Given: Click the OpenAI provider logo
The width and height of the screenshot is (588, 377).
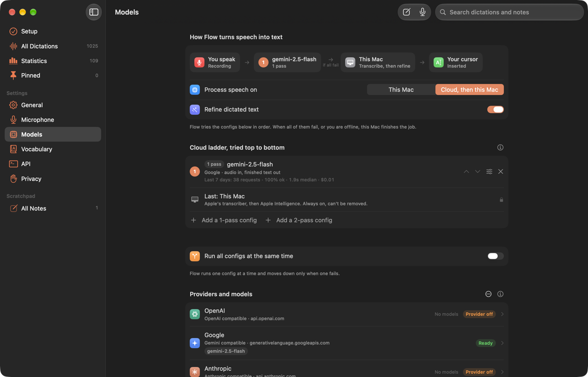Looking at the screenshot, I should tap(195, 314).
